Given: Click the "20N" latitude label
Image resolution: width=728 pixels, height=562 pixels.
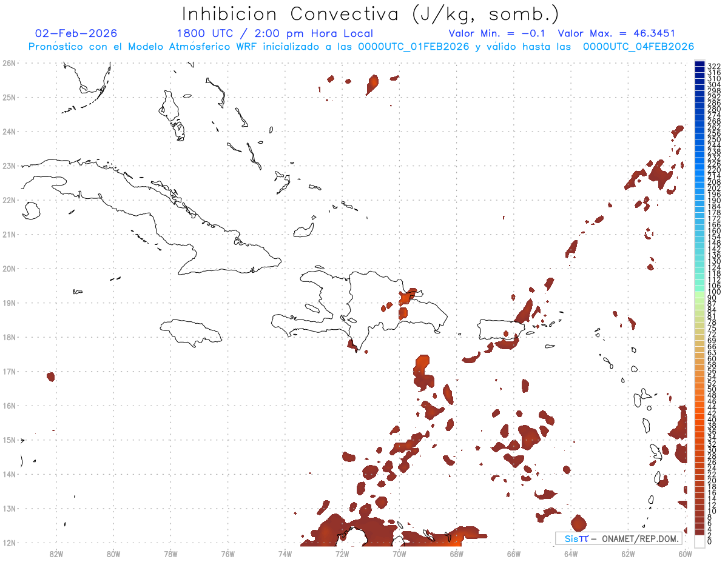Looking at the screenshot, I should (x=9, y=268).
